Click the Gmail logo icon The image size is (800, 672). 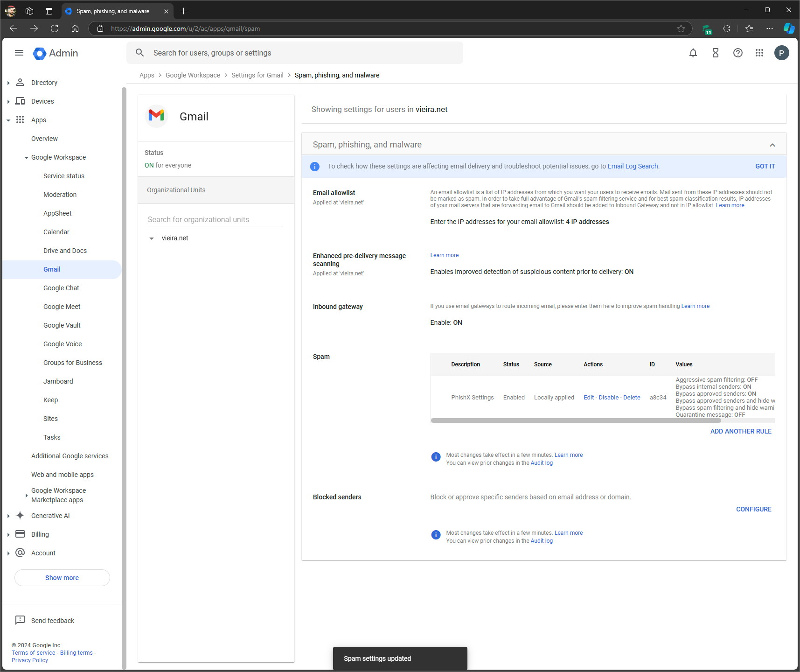pyautogui.click(x=156, y=115)
